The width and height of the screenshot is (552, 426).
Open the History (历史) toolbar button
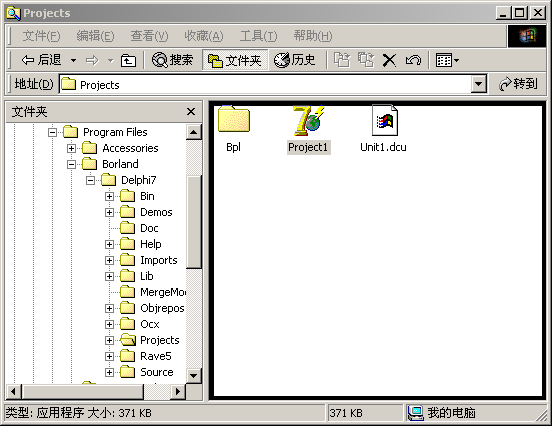pos(295,60)
